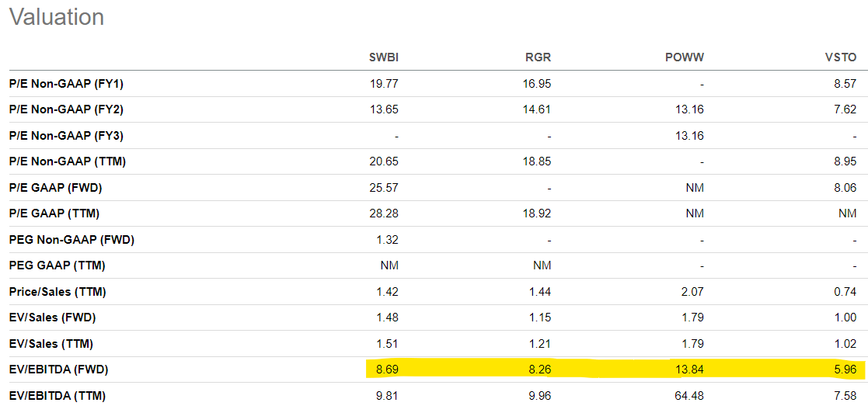Select the POWW EV/EBITDA (TTM) value 64.48
868x406 pixels.
click(x=688, y=396)
